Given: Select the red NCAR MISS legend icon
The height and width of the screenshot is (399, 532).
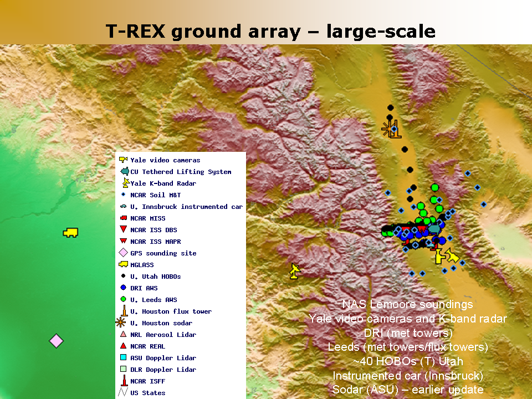Looking at the screenshot, I should [x=124, y=218].
